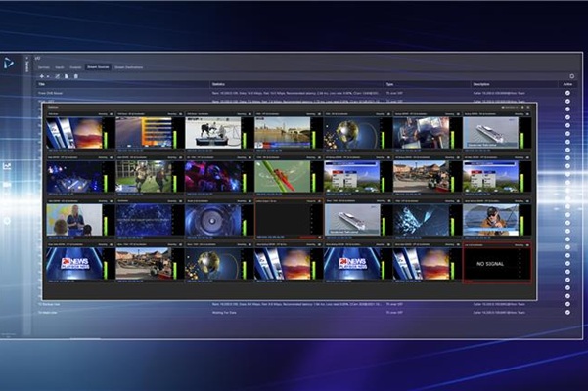
Task: Select the Waiting For Data statistics cell
Action: (224, 313)
